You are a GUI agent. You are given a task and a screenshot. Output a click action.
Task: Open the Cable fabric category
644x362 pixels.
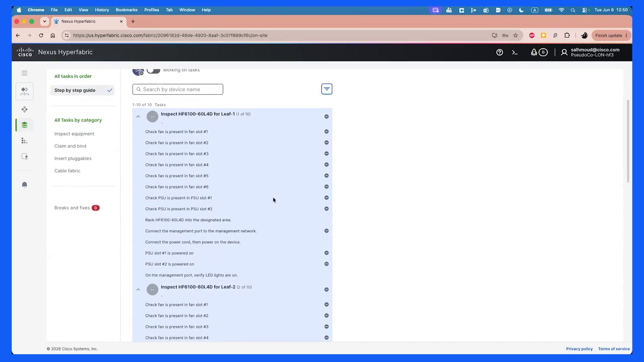click(x=67, y=171)
